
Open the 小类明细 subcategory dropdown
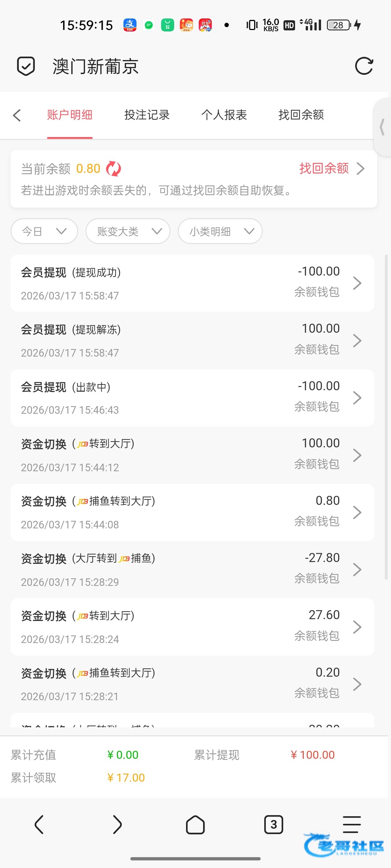pos(220,231)
